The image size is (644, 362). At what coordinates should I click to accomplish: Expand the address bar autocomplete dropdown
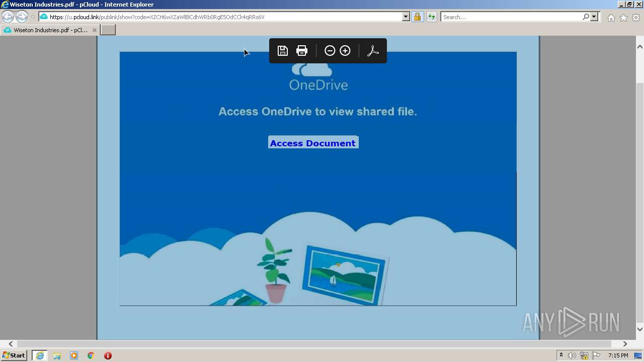[406, 17]
